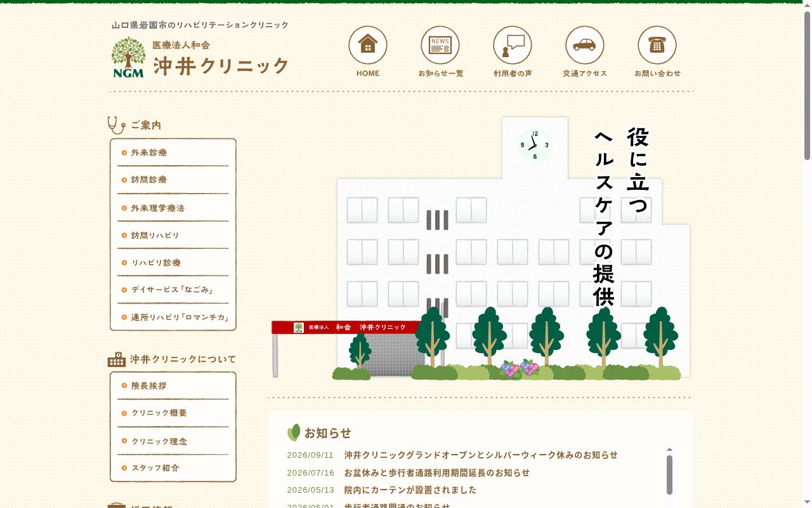
Task: Open 外来診療 in the ご案内 menu
Action: 173,153
